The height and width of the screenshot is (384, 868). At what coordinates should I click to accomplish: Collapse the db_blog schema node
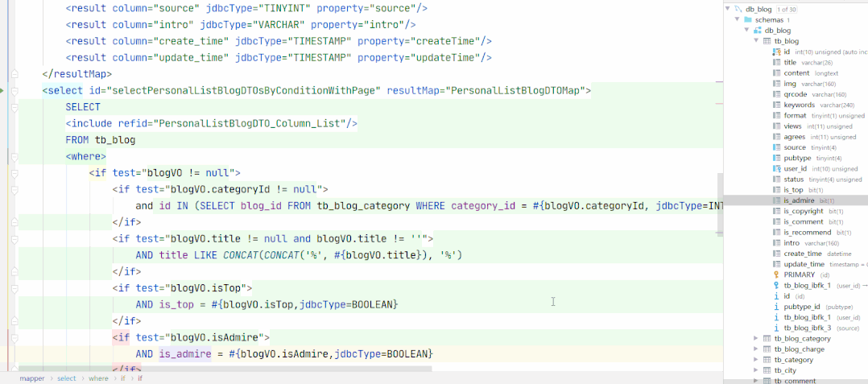(746, 31)
